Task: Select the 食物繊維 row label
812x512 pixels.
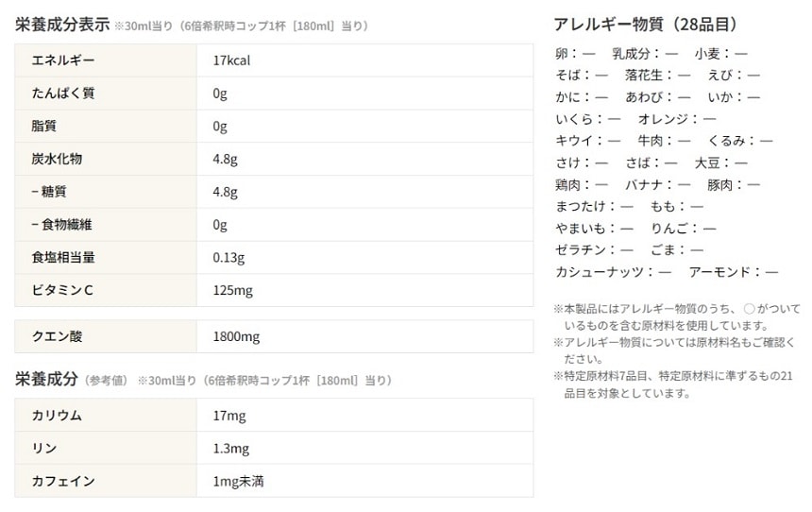Action: point(61,225)
